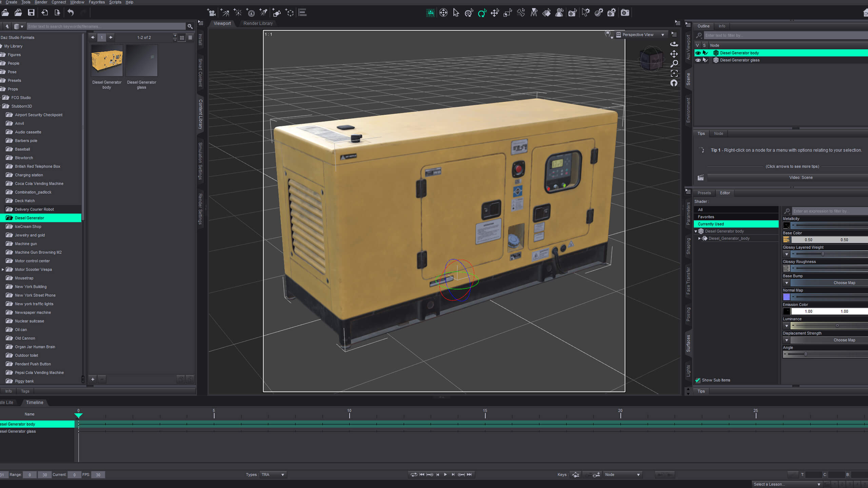Viewport: 868px width, 488px height.
Task: Expand the Motor Scooter Vespa folder
Action: (x=3, y=270)
